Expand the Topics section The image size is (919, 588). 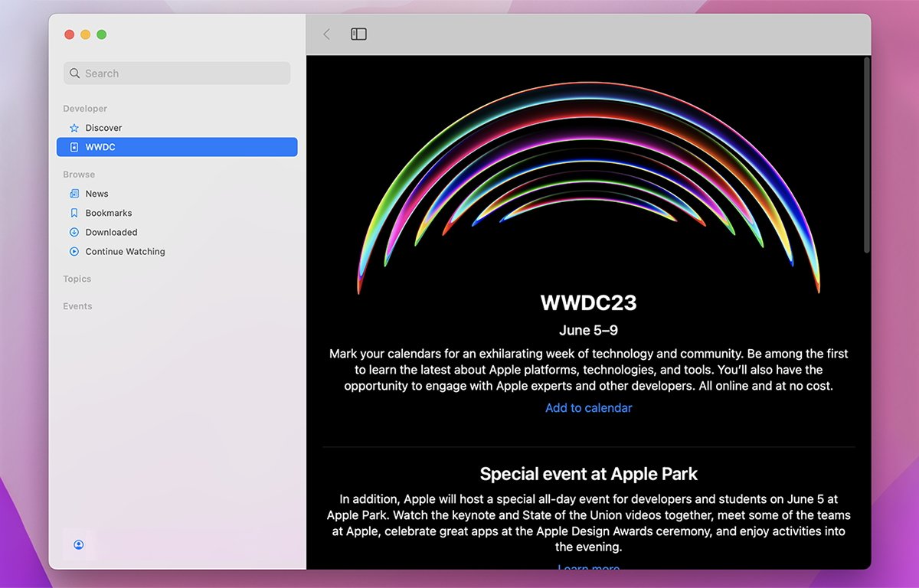77,279
